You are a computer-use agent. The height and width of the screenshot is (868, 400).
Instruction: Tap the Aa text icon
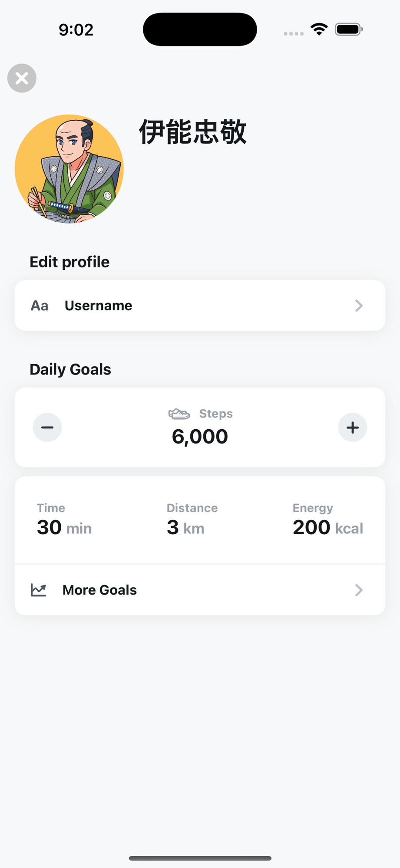coord(39,306)
